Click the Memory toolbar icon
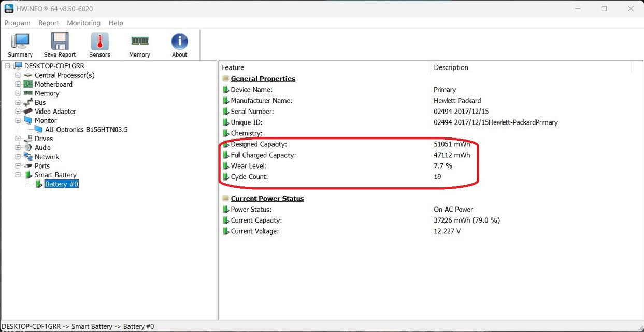644x332 pixels. tap(139, 41)
